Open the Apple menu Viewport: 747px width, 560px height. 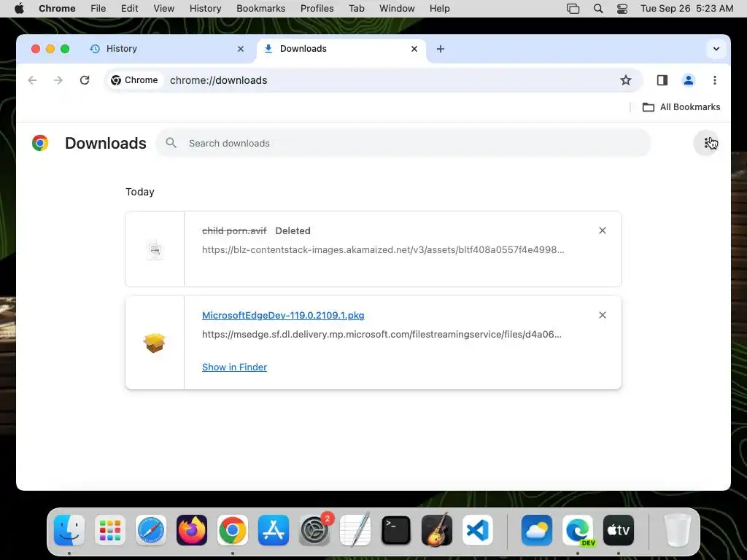pos(19,9)
